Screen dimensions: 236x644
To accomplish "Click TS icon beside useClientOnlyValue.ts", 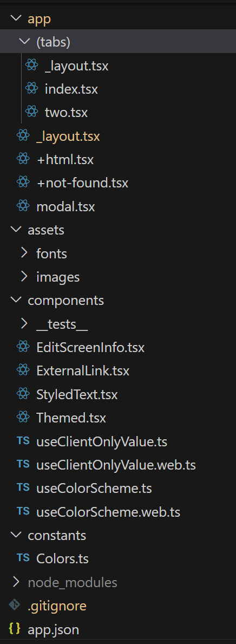I will coord(23,441).
